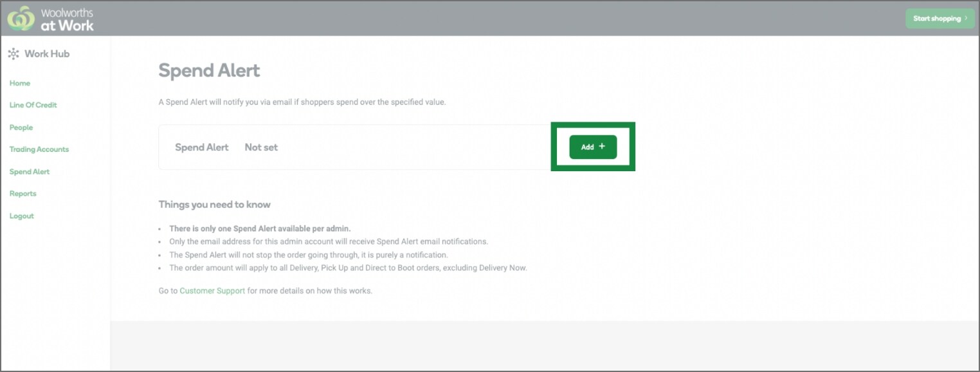Click the chevron arrow on Start shopping
The height and width of the screenshot is (372, 980).
coord(965,19)
